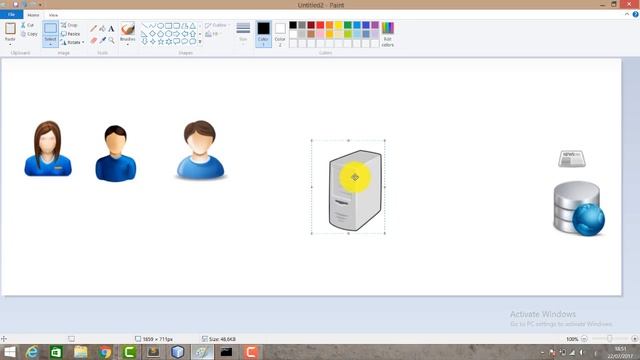The image size is (640, 360).
Task: Click the Save icon in quick access toolbar
Action: 16,4
